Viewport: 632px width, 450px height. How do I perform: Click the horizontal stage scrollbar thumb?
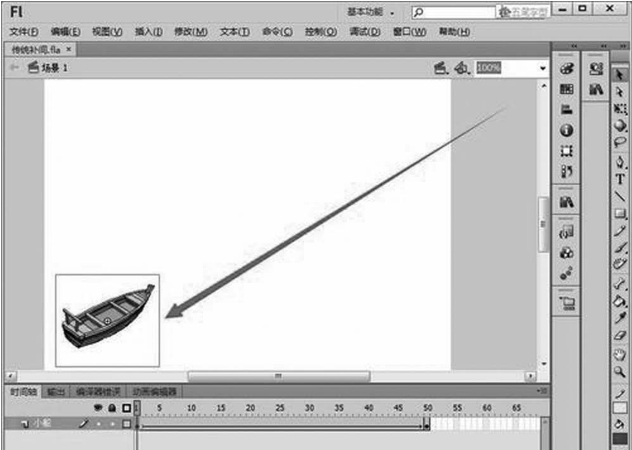coord(279,376)
